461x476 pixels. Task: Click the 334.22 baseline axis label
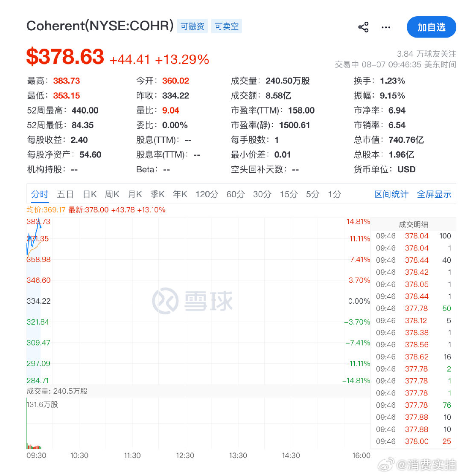point(38,301)
